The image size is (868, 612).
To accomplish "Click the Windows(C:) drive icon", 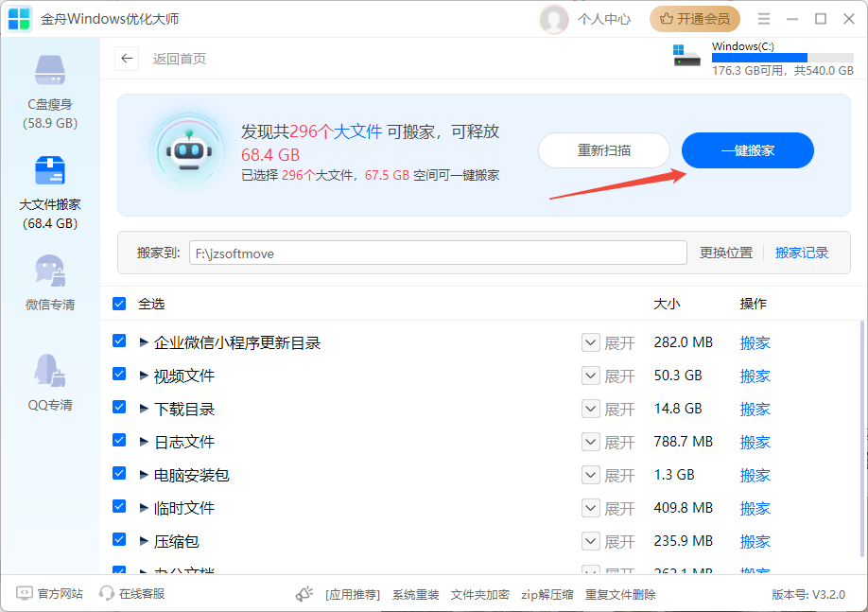I will point(686,56).
